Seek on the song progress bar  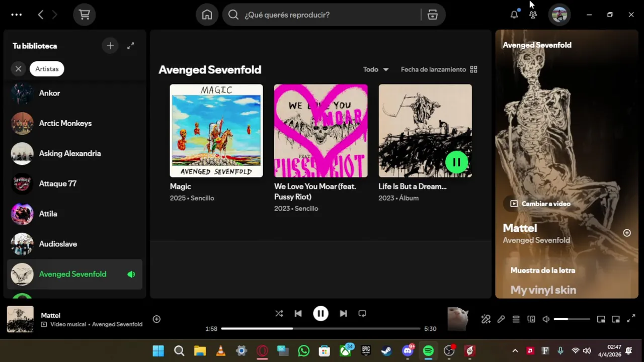[x=320, y=329]
